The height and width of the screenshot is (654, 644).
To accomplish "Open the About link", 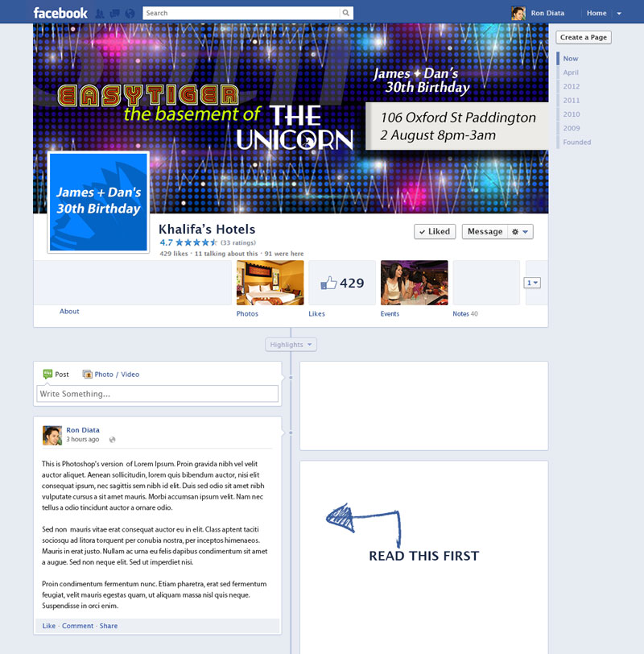I will 69,311.
